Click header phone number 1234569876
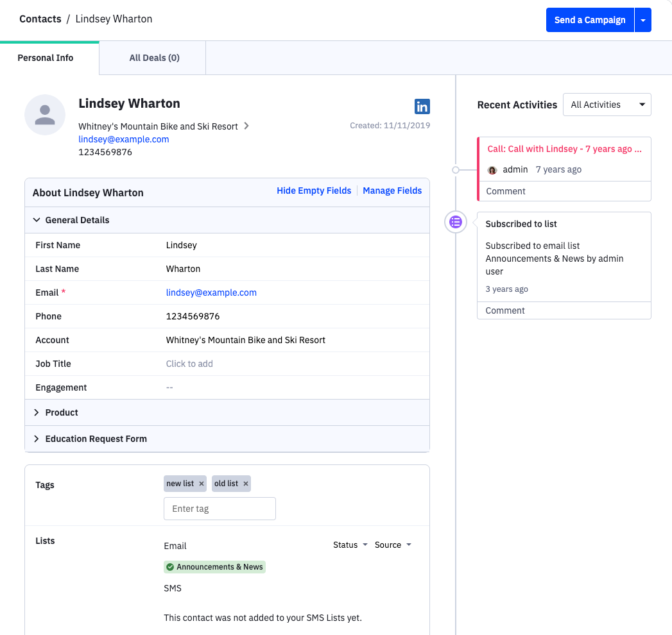 pyautogui.click(x=105, y=153)
